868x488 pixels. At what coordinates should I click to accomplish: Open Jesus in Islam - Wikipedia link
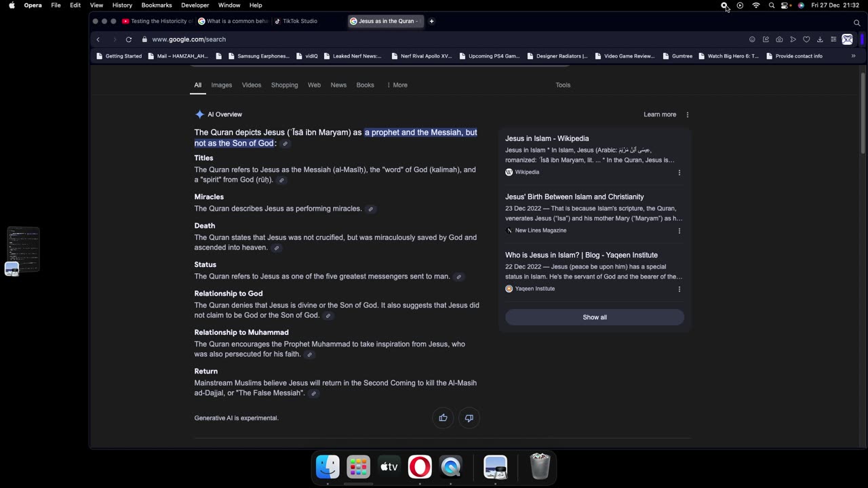(547, 138)
